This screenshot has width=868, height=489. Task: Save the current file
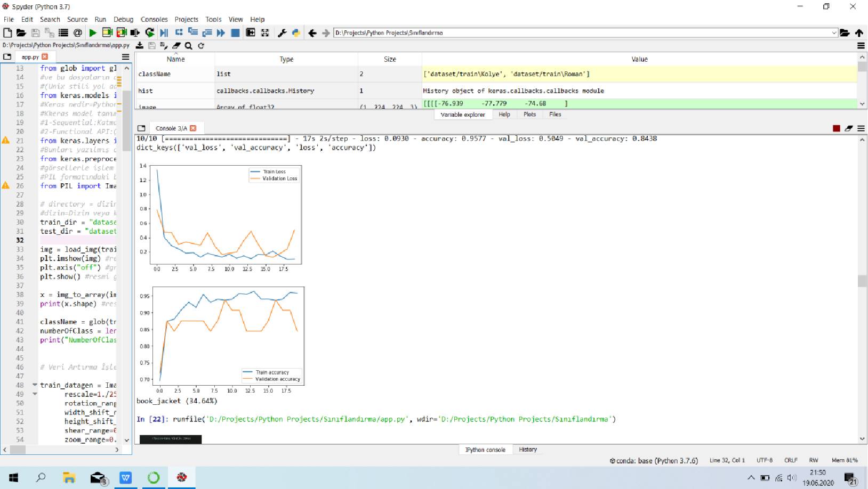coord(36,32)
